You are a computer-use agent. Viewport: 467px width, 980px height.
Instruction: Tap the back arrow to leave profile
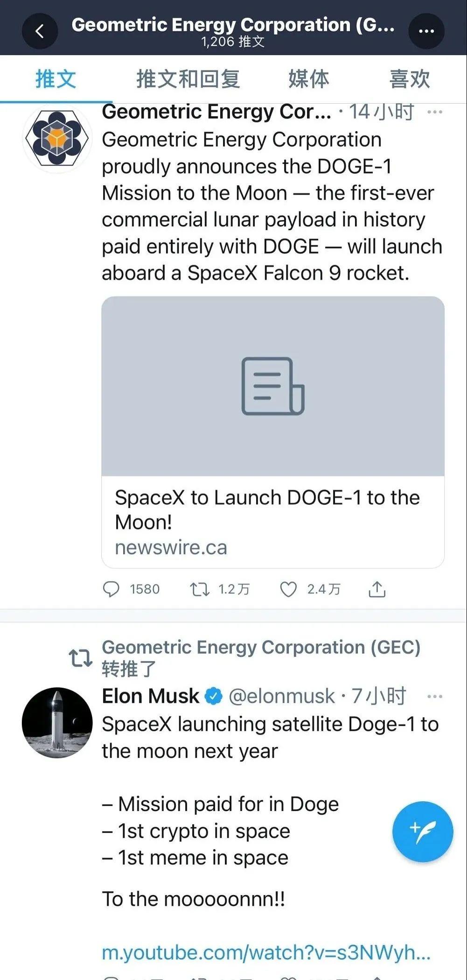pyautogui.click(x=40, y=31)
